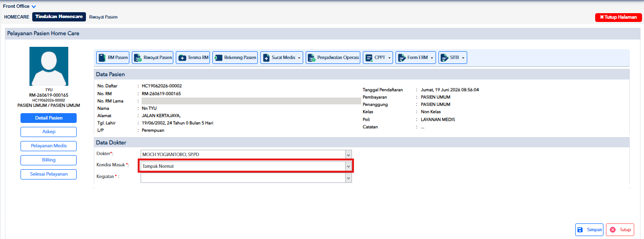The image size is (644, 239).
Task: Click the Form ERM pencil icon
Action: point(402,58)
